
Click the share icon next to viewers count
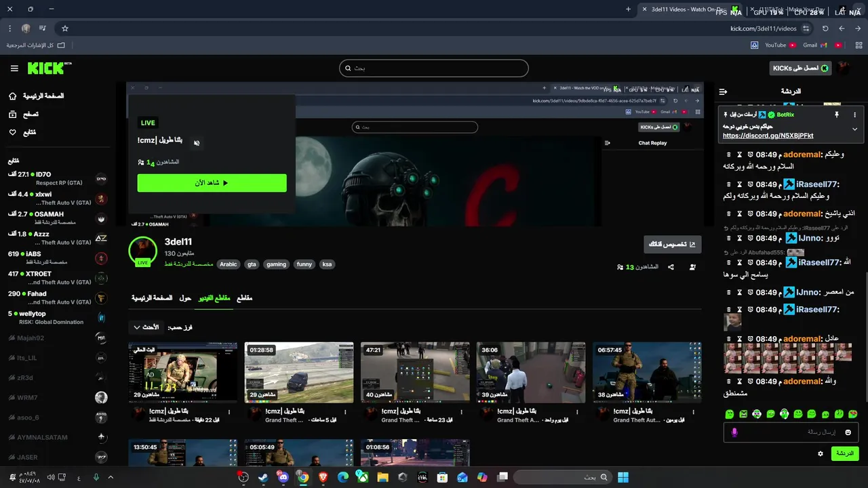tap(671, 267)
